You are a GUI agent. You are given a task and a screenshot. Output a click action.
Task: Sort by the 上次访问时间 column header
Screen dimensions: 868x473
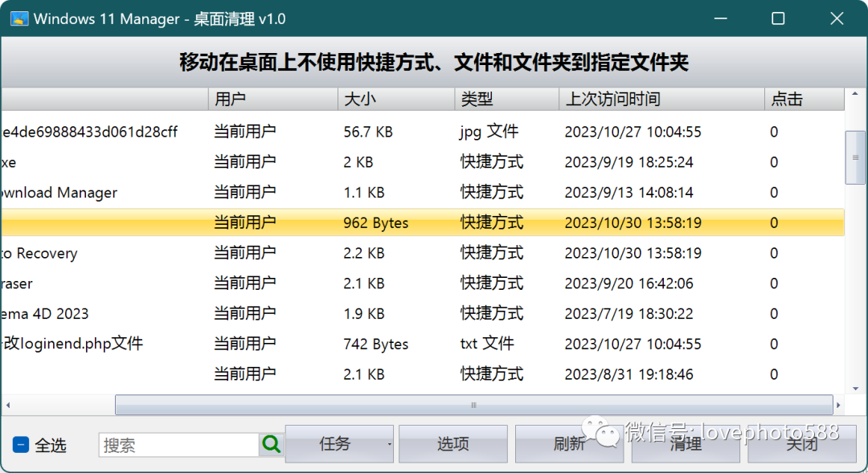661,99
